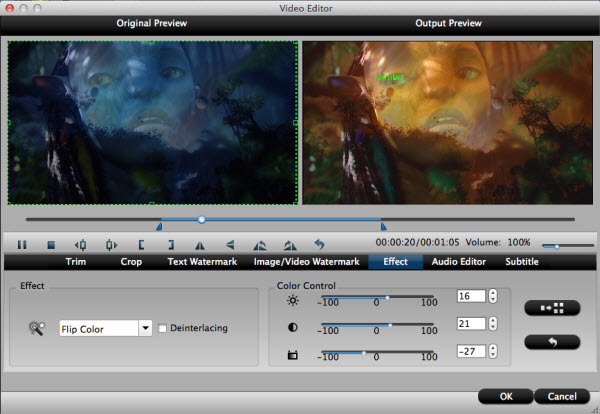Stop the video playback
Viewport: 600px width, 414px height.
[x=51, y=244]
